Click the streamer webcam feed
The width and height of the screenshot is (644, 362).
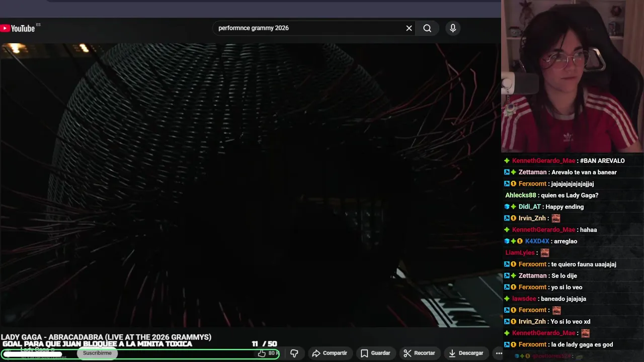pyautogui.click(x=573, y=76)
